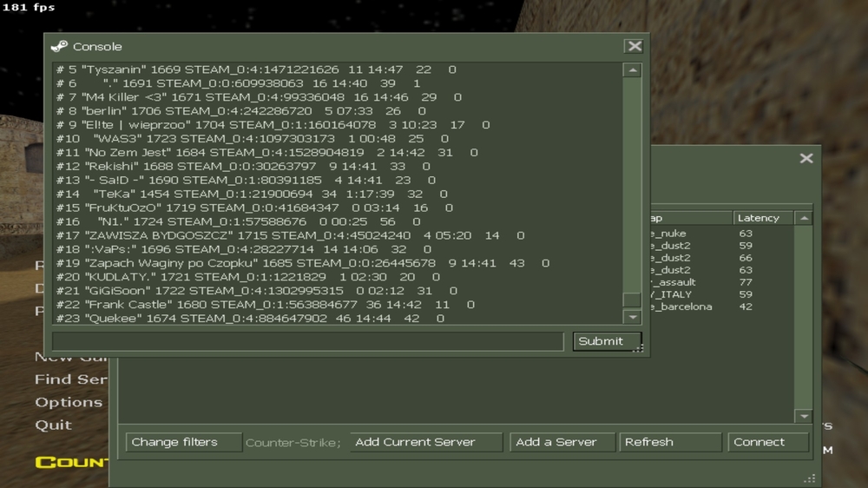
Task: Refresh the server list
Action: coord(670,442)
